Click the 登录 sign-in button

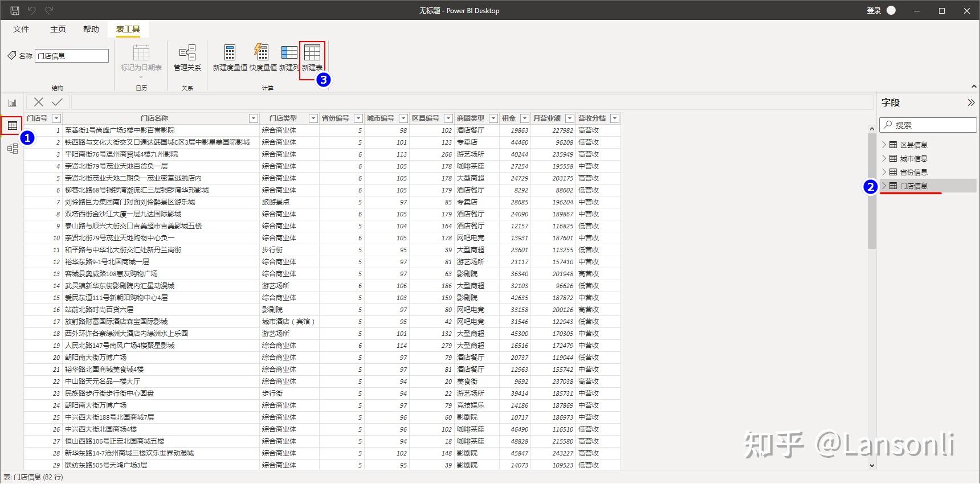pos(874,10)
